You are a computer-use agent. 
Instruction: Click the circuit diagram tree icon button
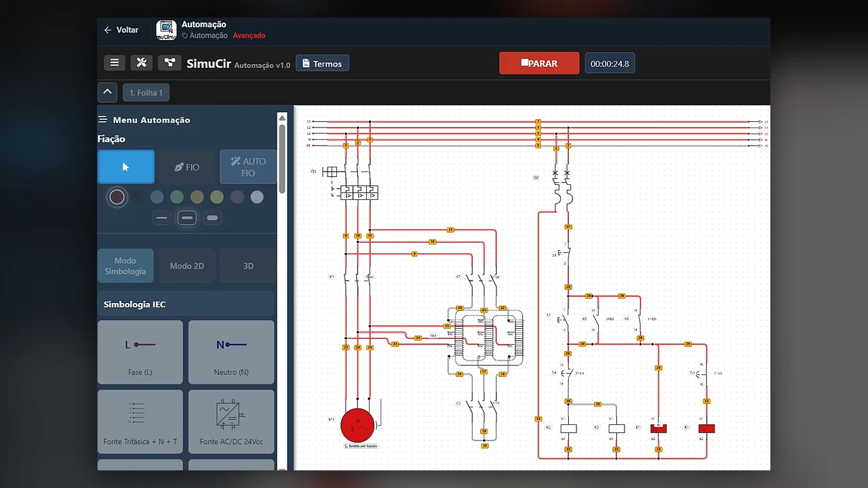coord(170,63)
